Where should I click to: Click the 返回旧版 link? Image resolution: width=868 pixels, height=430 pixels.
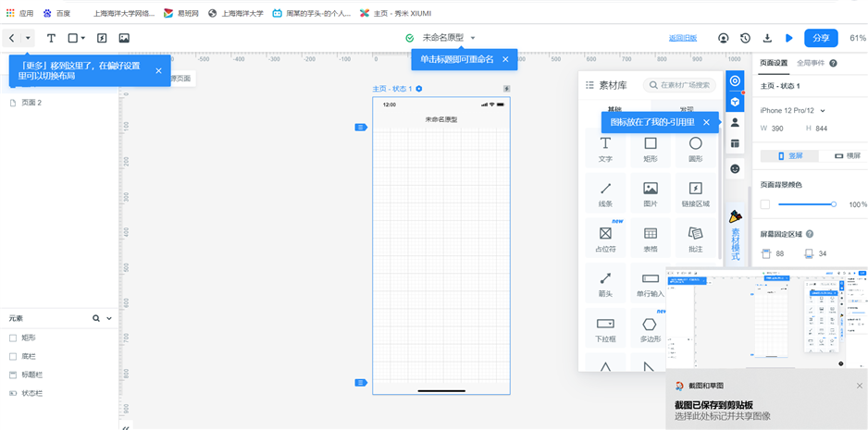coord(683,38)
